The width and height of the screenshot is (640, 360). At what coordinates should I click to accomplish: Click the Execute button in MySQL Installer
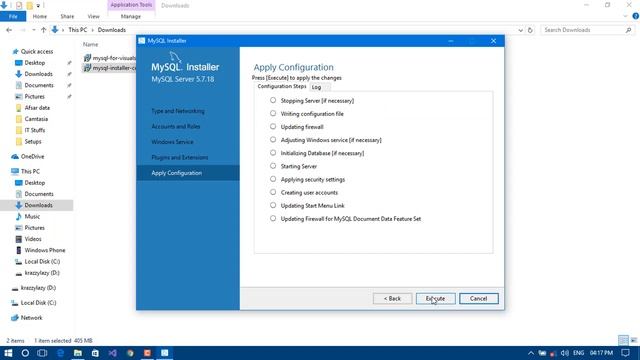(436, 298)
